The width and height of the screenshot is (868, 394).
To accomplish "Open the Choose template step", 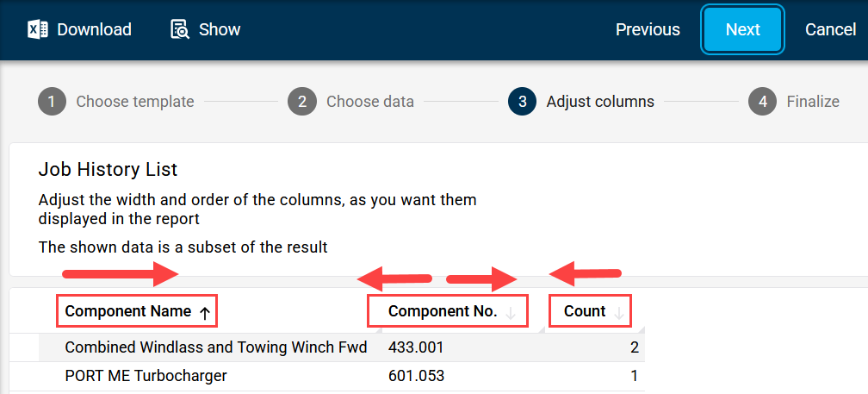I will [135, 102].
